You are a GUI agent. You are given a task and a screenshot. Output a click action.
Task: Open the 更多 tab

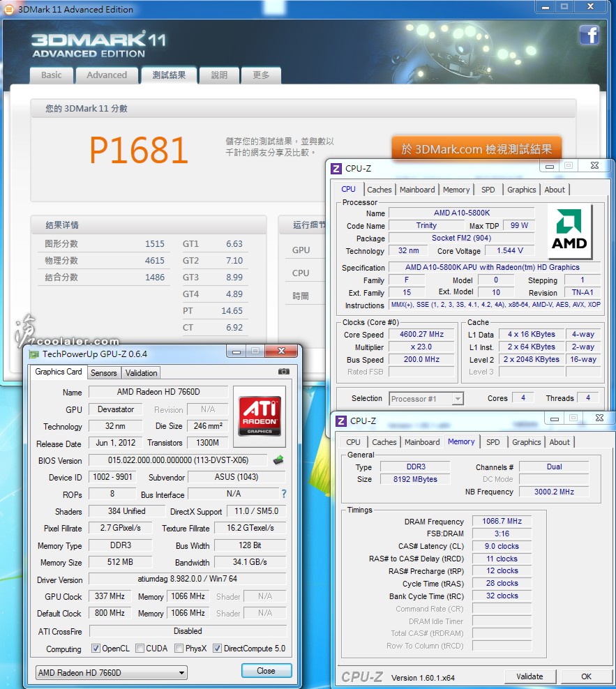click(261, 75)
